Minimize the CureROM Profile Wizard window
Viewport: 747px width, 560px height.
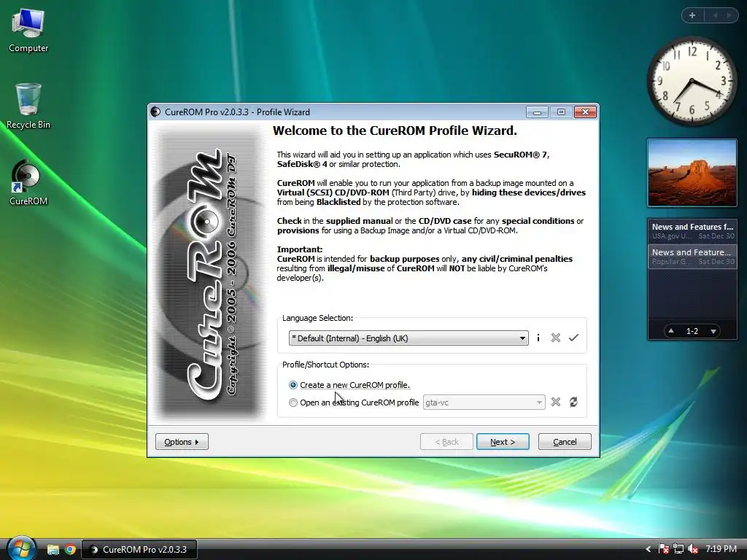(537, 112)
